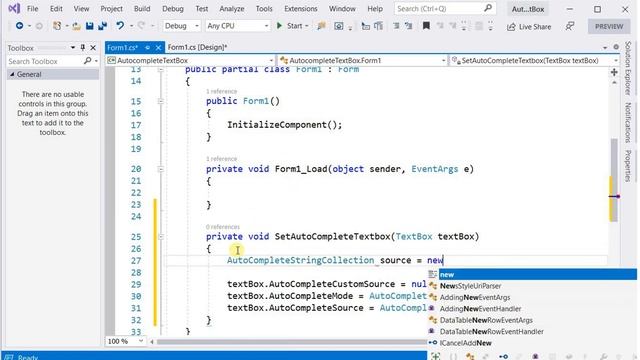Screen dimensions: 640x360
Task: Open the Debug configuration dropdown
Action: pyautogui.click(x=181, y=26)
